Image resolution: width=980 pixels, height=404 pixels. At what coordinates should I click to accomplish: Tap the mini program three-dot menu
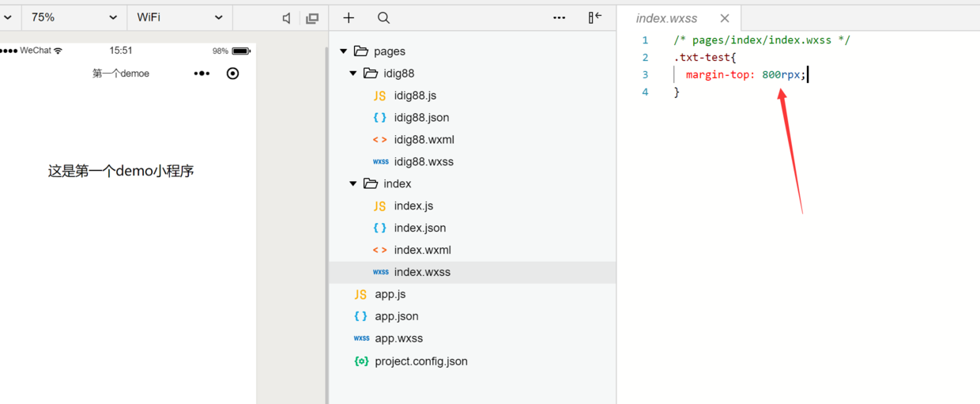202,74
